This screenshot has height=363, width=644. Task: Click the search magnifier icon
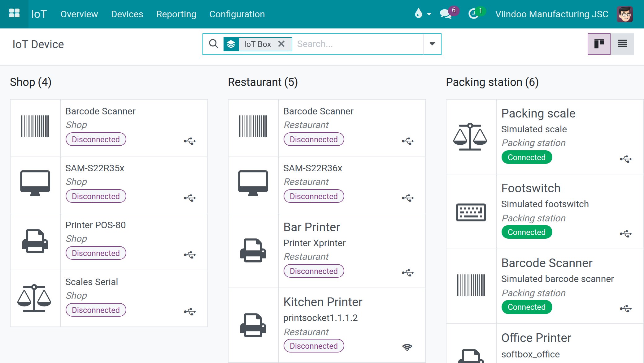[214, 44]
